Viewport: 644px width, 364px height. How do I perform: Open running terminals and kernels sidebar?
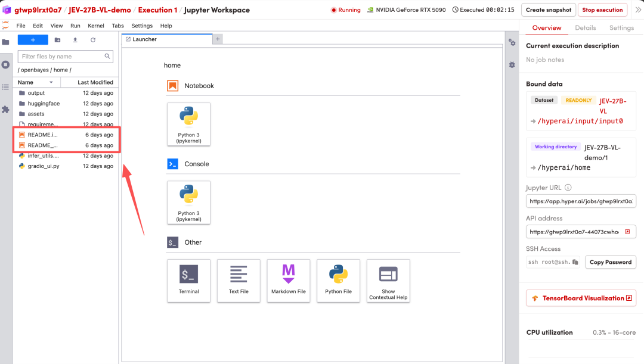coord(6,64)
